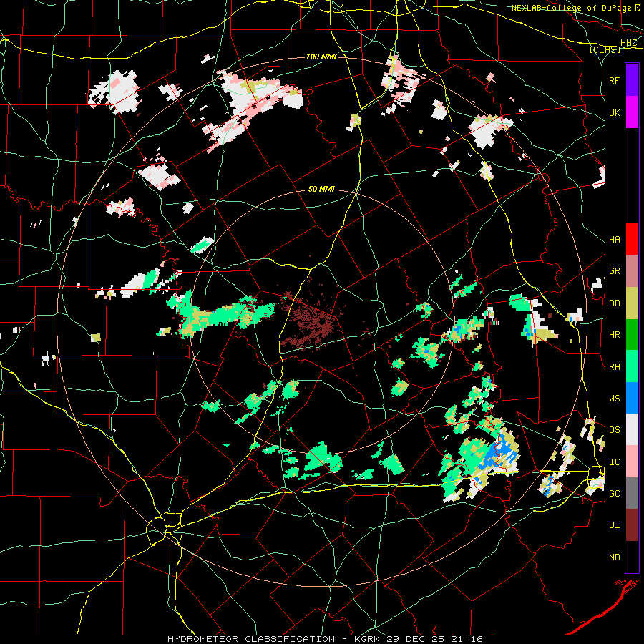Select the gray GC legend color swatch
The height and width of the screenshot is (644, 644).
pyautogui.click(x=632, y=493)
